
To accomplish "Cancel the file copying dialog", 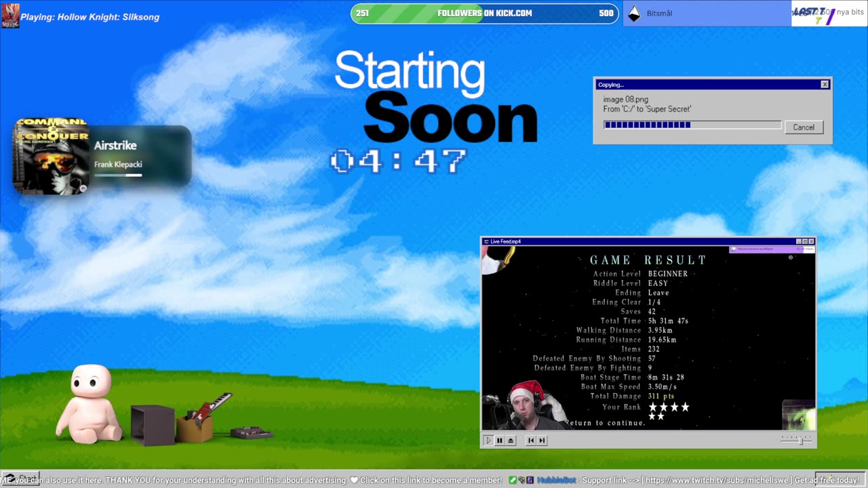I will 804,127.
